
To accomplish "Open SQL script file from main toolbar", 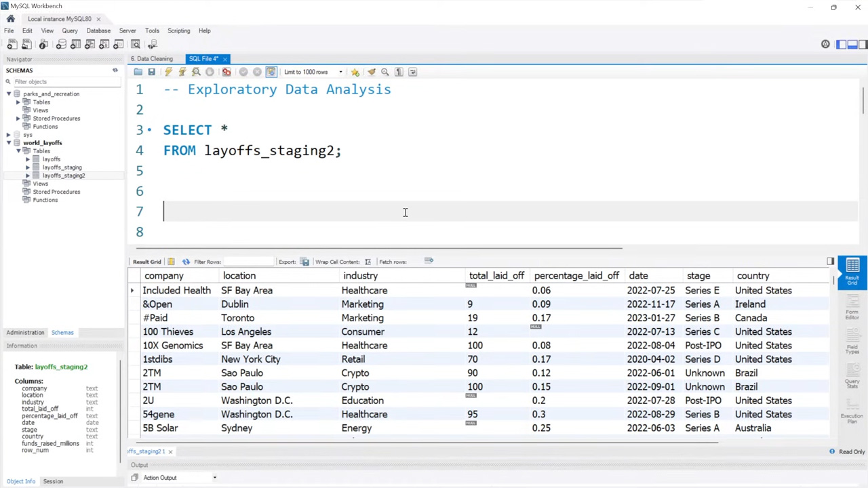I will tap(26, 44).
